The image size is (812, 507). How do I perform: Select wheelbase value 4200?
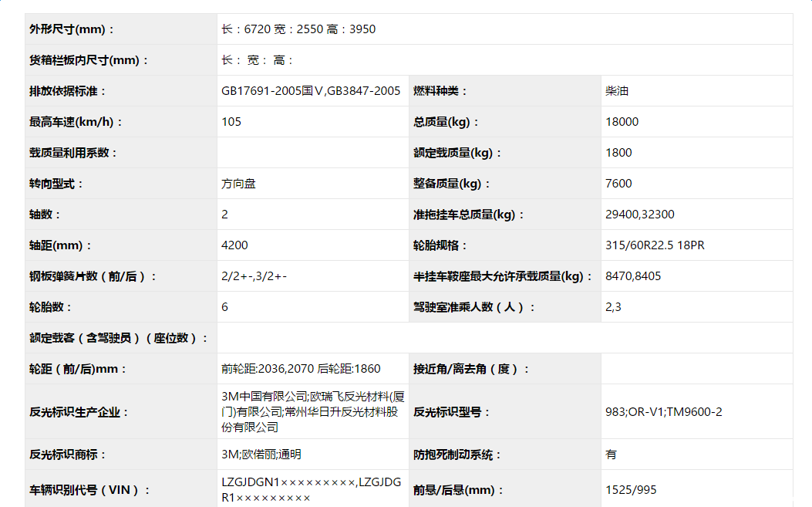(234, 245)
